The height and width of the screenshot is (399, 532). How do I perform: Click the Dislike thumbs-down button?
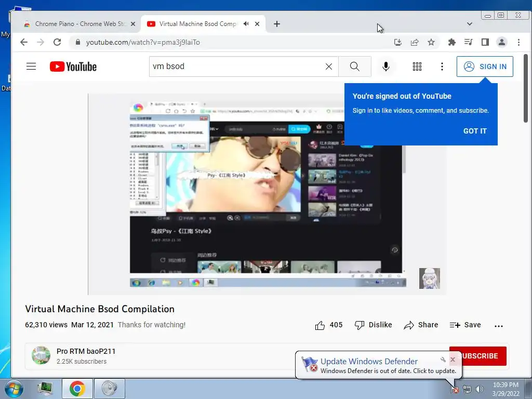[x=373, y=325]
